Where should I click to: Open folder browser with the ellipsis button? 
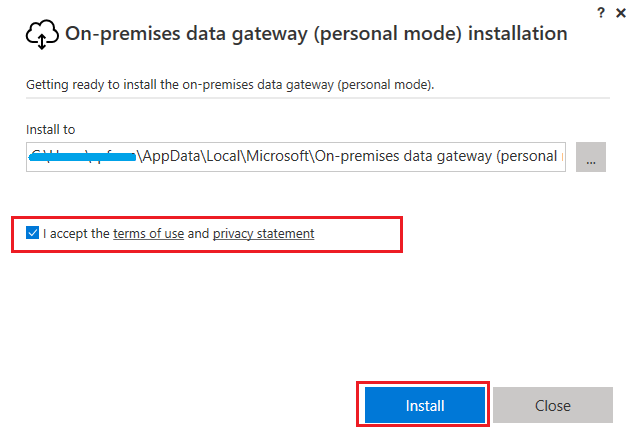click(591, 156)
